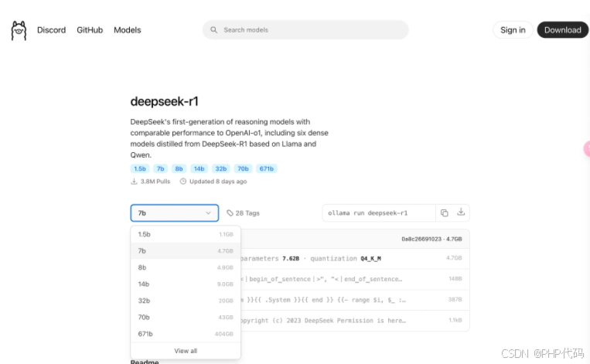Click the parameters 7.62B quantization row
Viewport: 590px width, 364px height.
click(x=355, y=258)
